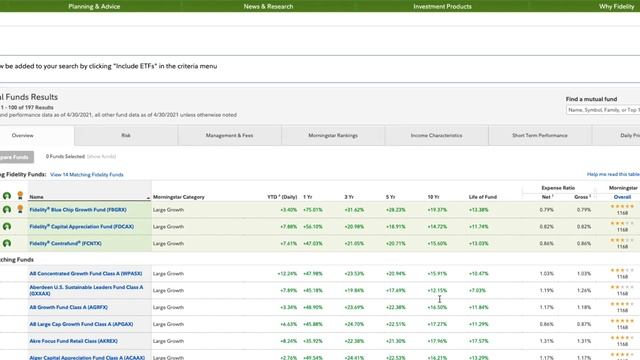Click the orange ribbon icon in the table header
This screenshot has height=360, width=640.
click(x=20, y=196)
